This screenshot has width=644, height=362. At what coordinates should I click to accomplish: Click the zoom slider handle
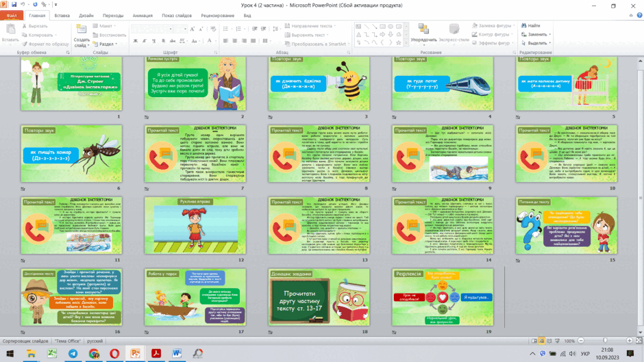(605, 341)
